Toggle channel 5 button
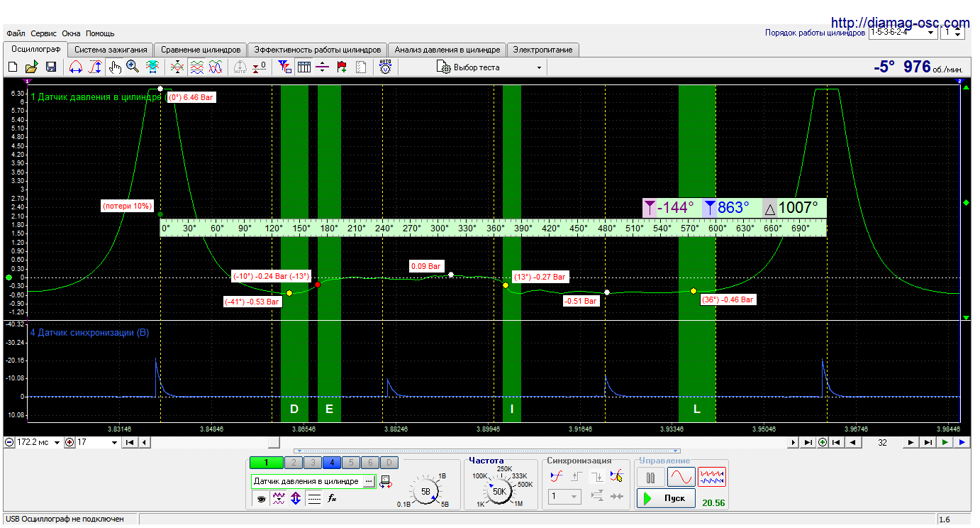 351,463
